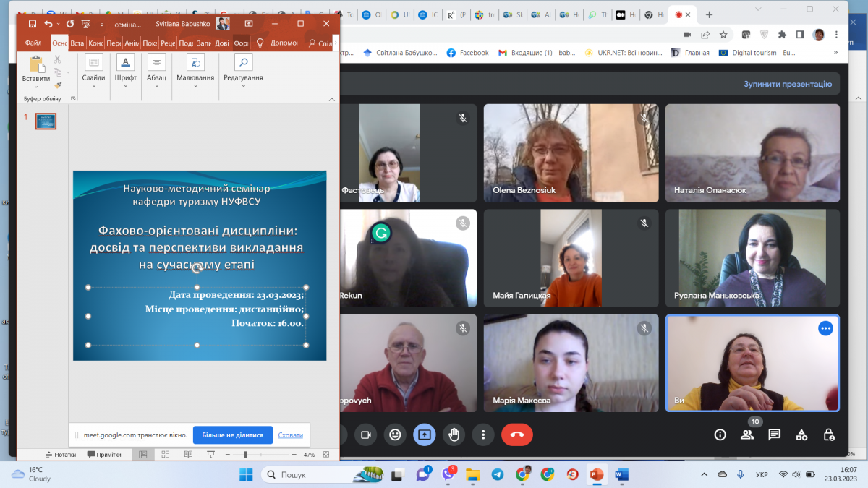Click the Save icon in PowerPoint
Screen dimensions: 868x488
(32, 24)
